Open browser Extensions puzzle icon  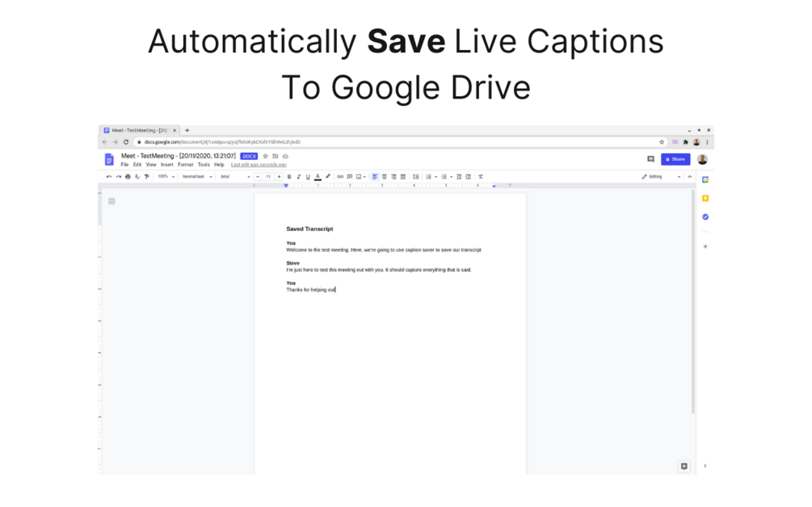click(x=686, y=142)
